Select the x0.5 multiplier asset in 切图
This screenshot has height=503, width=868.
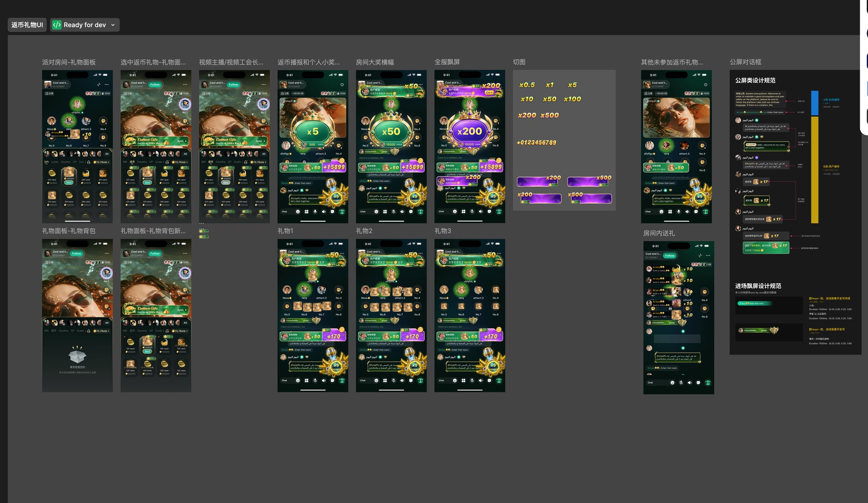click(x=527, y=85)
